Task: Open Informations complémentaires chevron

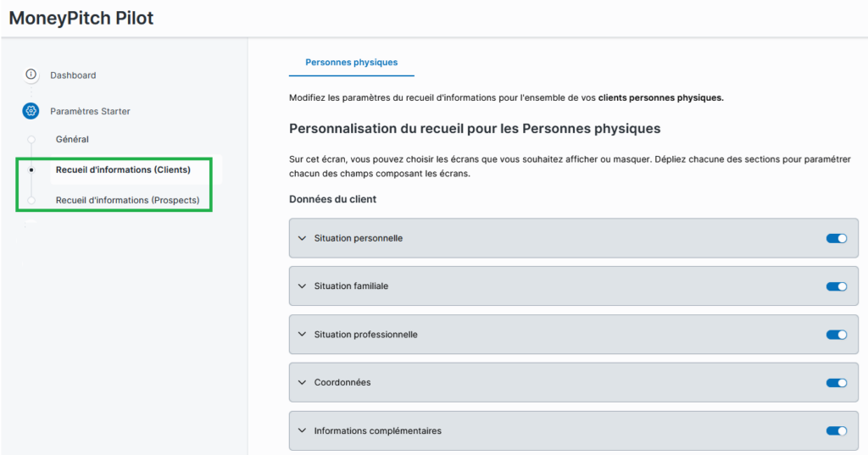Action: tap(301, 431)
